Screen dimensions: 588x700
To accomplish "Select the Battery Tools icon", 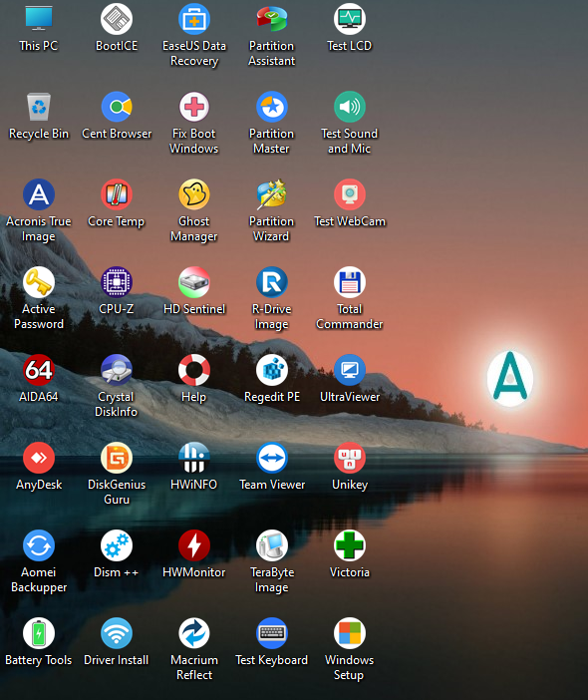I will (x=38, y=633).
